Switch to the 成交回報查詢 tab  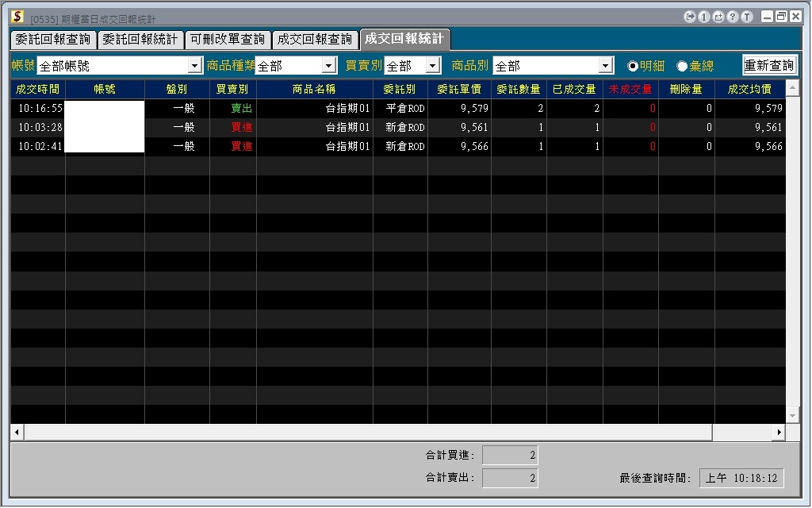tap(315, 40)
